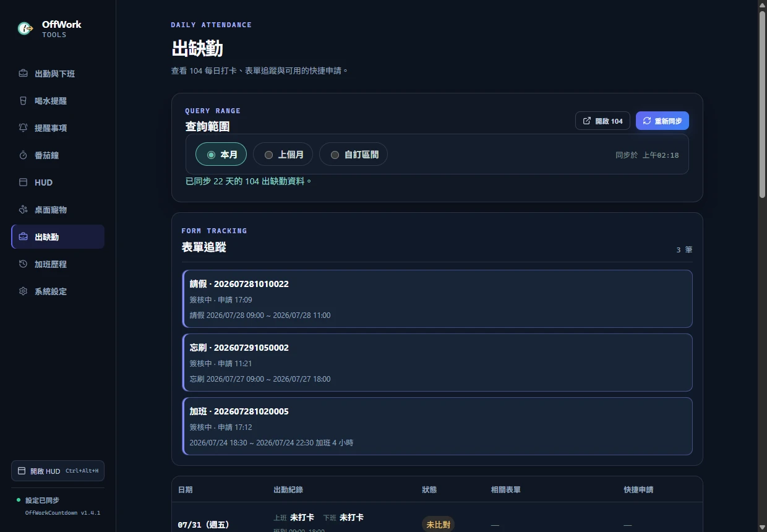
Task: Click the 相關表單 column header
Action: coord(505,489)
